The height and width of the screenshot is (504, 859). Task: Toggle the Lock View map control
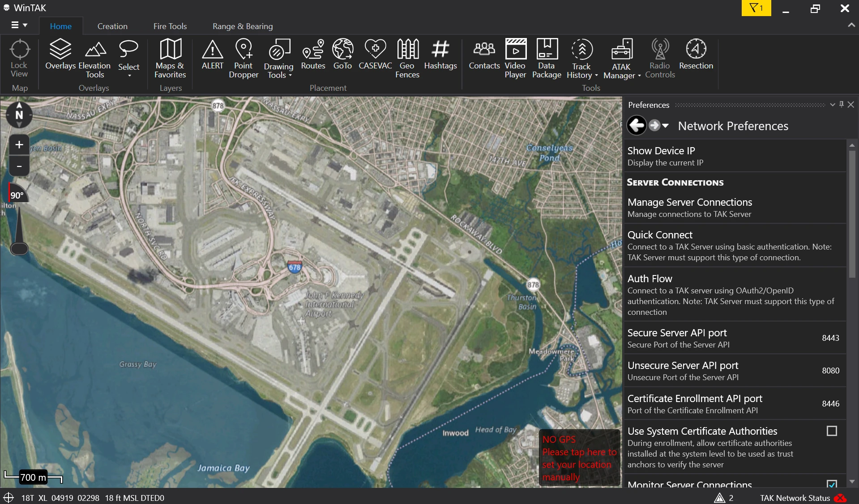[x=19, y=59]
